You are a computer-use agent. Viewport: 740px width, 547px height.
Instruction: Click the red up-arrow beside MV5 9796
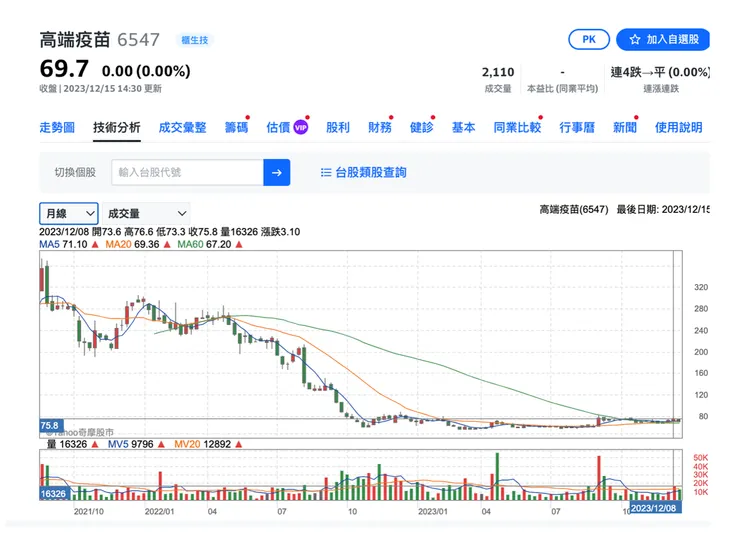tap(161, 444)
